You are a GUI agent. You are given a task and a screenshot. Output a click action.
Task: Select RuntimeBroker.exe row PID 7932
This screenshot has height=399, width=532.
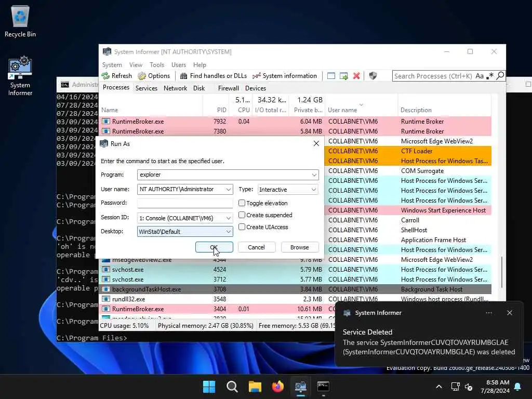(295, 122)
